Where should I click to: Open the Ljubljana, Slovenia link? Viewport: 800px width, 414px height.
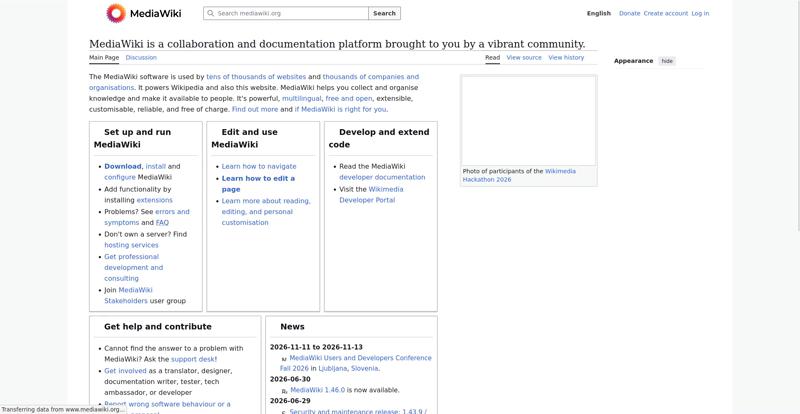[348, 368]
